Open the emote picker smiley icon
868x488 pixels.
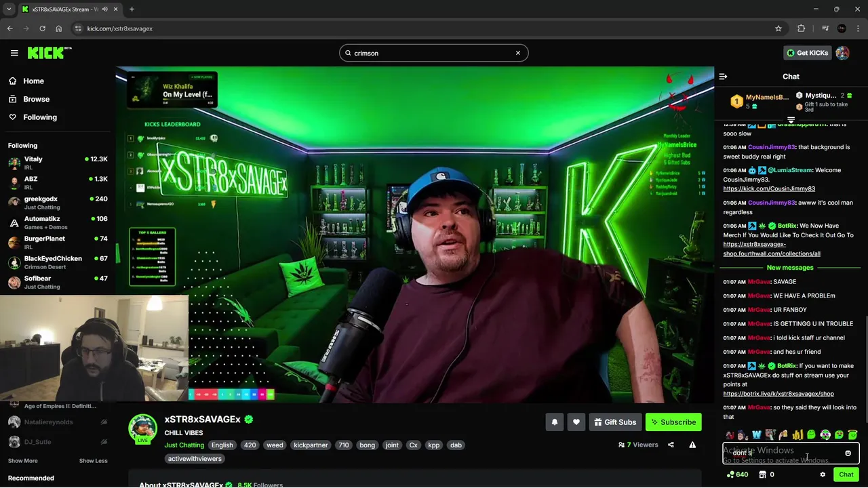coord(848,453)
